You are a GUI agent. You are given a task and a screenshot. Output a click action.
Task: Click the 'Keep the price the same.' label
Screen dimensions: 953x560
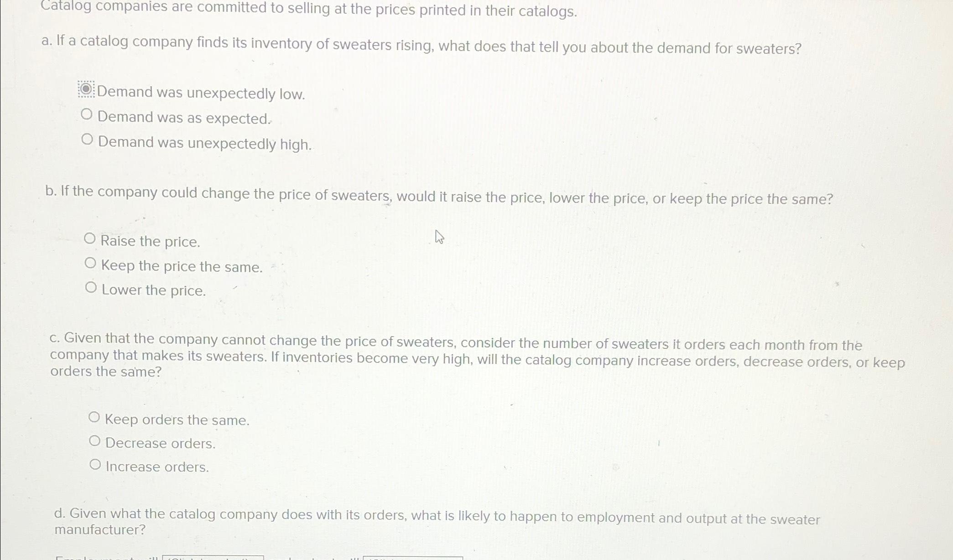pos(182,266)
